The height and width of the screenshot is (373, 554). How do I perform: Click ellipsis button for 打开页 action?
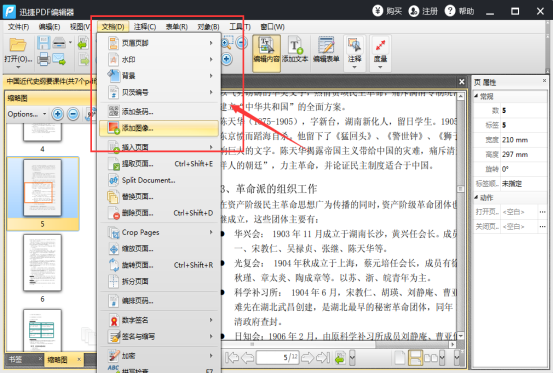pos(542,212)
